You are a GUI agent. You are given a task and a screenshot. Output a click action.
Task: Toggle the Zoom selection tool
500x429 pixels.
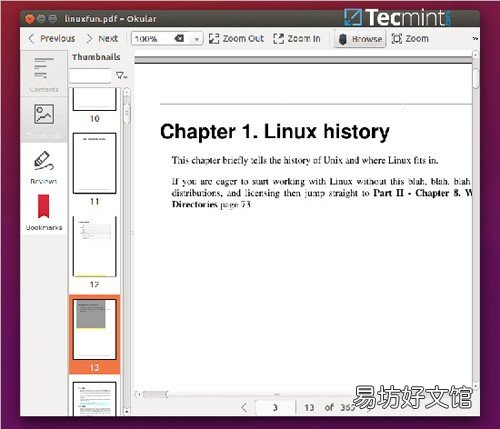tap(410, 39)
